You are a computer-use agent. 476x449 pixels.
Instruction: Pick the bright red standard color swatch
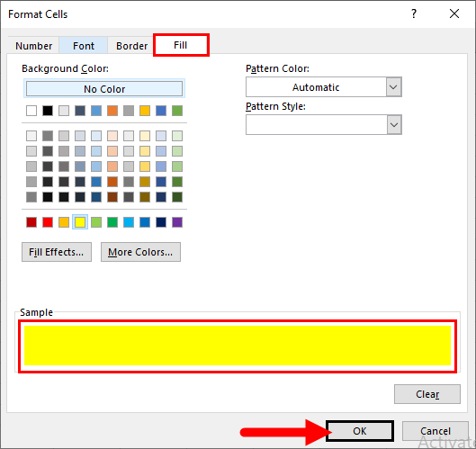48,222
